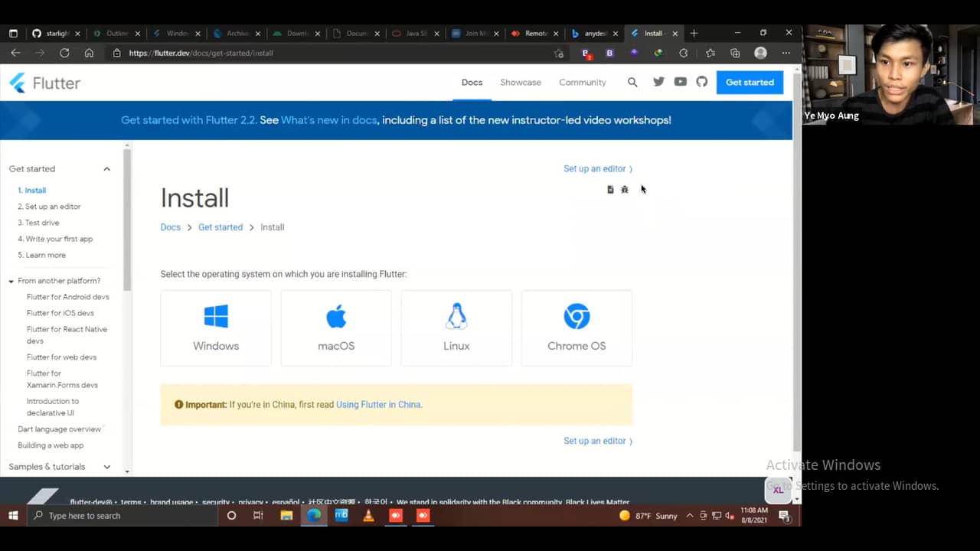
Task: Click the Docs breadcrumb link
Action: [x=170, y=227]
